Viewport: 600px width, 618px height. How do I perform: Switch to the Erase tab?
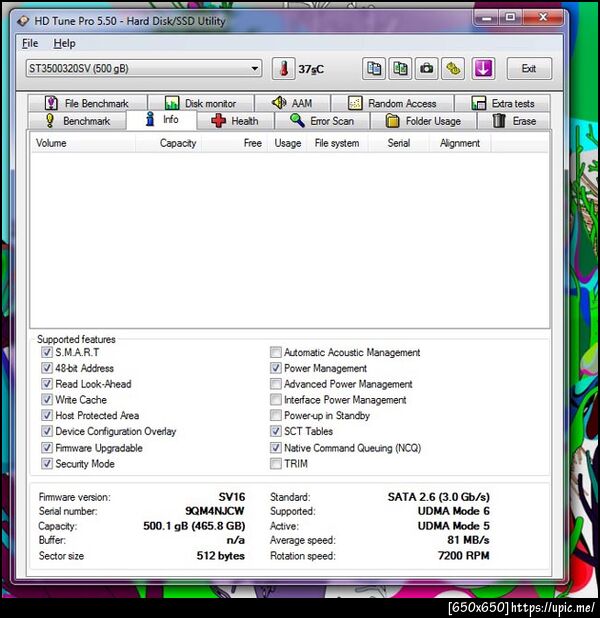(514, 121)
